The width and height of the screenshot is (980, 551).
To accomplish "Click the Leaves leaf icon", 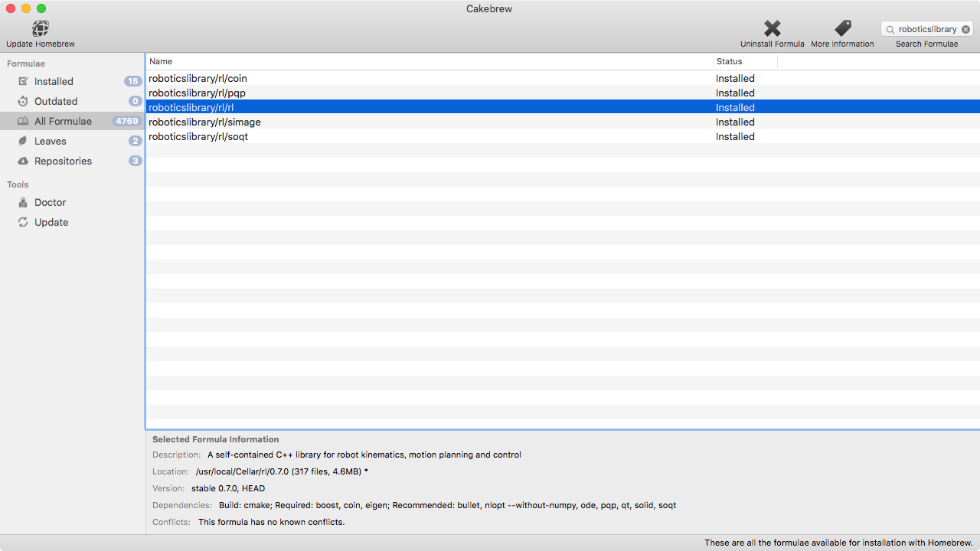I will point(23,141).
